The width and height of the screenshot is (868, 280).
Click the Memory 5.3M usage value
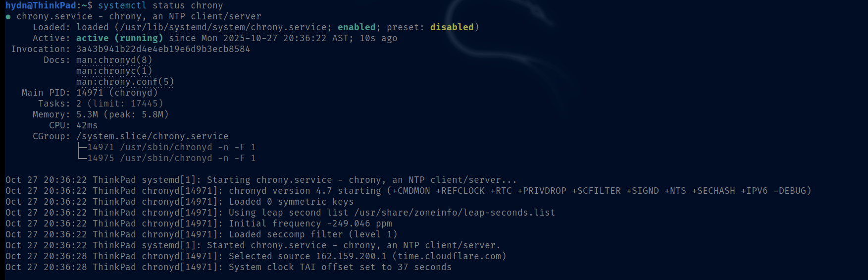tap(87, 114)
